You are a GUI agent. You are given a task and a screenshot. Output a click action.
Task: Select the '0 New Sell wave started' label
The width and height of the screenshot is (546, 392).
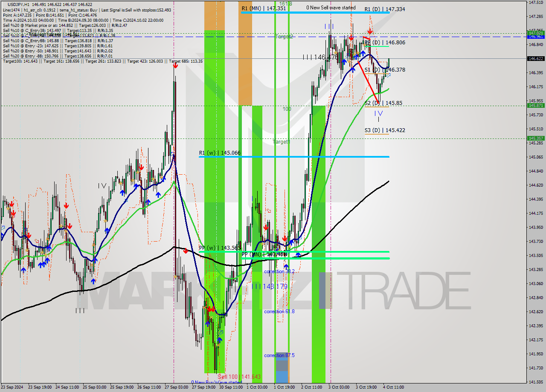[331, 8]
